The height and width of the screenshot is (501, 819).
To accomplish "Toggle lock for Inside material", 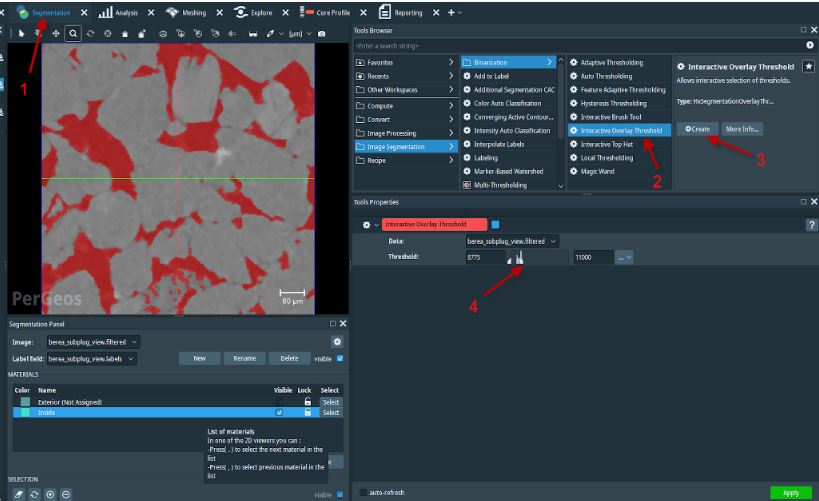I will click(x=308, y=412).
